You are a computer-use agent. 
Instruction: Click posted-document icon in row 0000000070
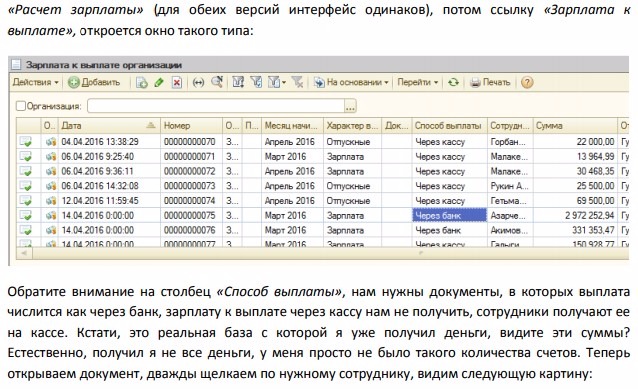tap(26, 142)
